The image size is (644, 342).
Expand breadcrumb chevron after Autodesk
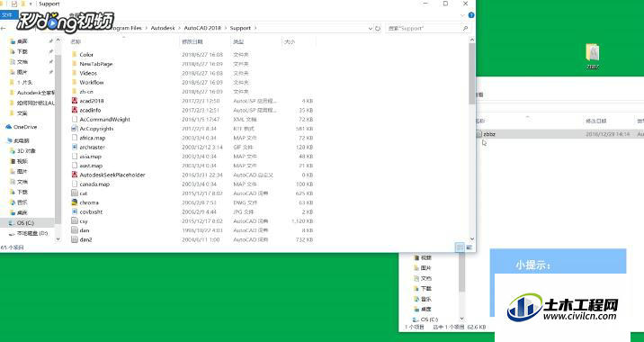coord(179,28)
